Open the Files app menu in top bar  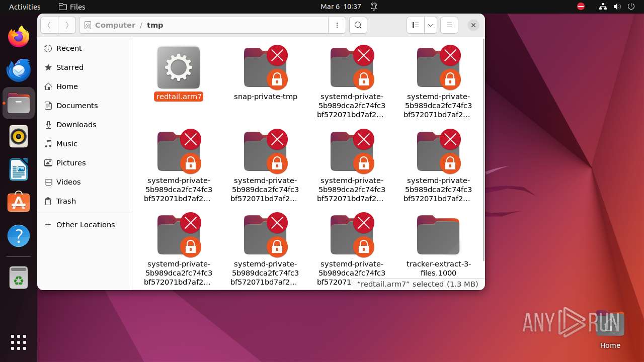[x=72, y=7]
